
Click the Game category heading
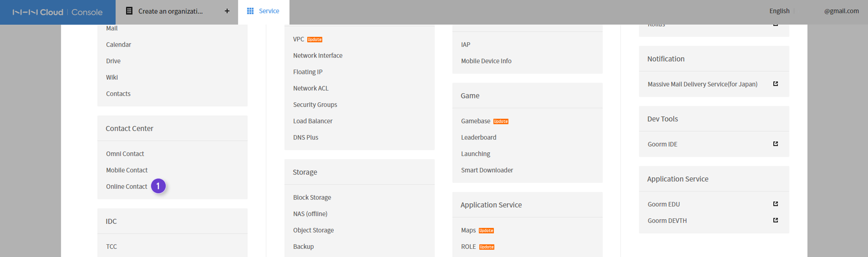[470, 96]
